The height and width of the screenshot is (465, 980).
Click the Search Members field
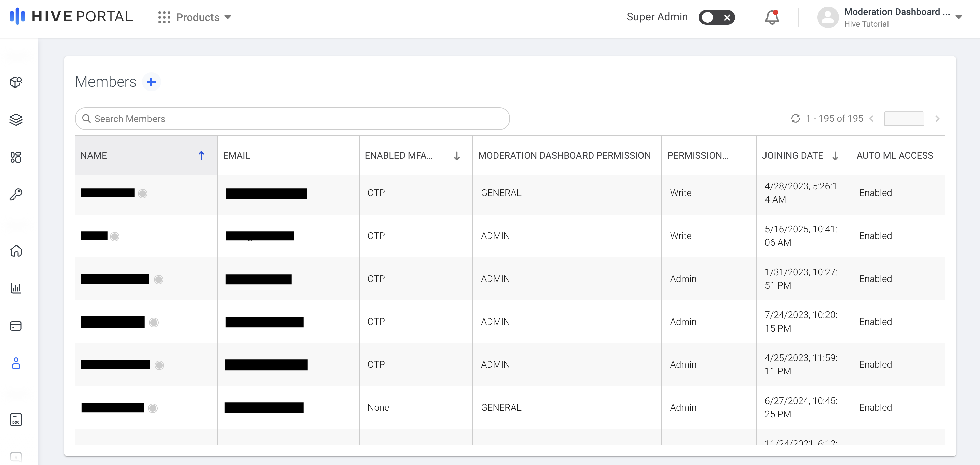click(x=292, y=119)
